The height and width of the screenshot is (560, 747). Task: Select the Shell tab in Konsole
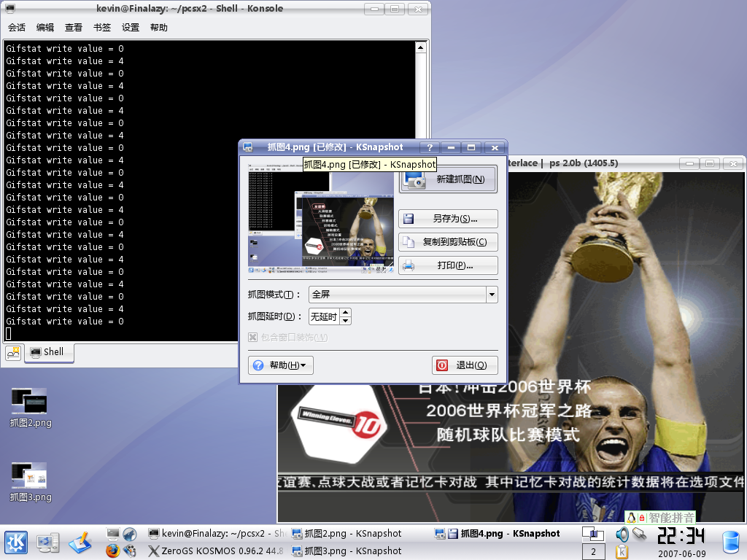click(x=49, y=352)
